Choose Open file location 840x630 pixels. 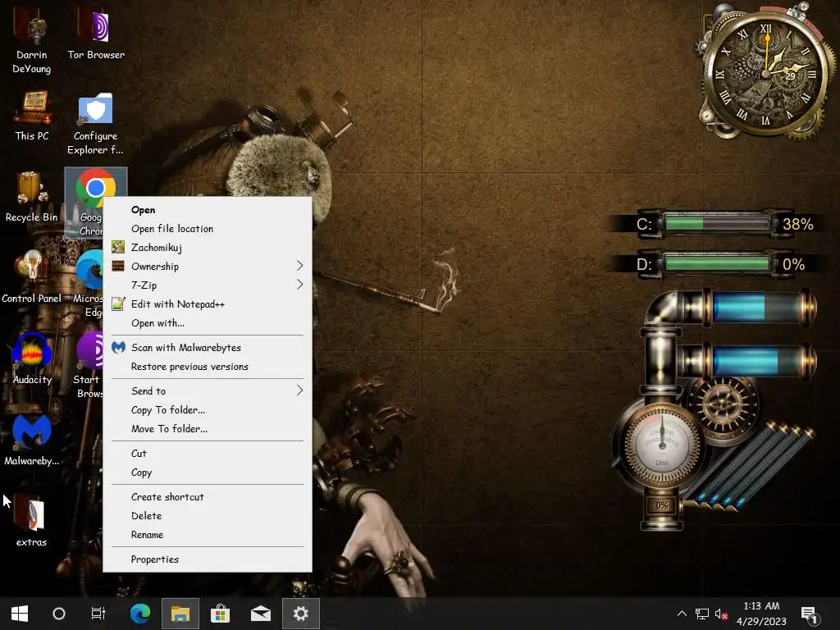(x=208, y=229)
